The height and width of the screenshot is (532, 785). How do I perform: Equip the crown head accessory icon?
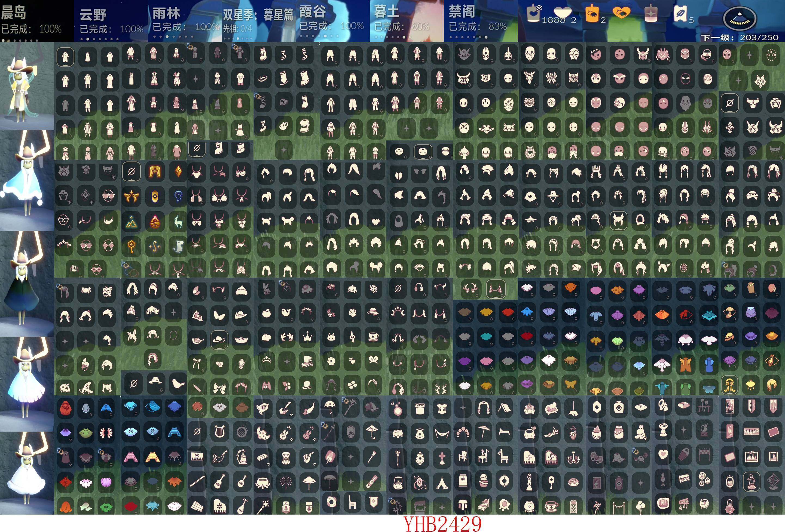(x=307, y=337)
